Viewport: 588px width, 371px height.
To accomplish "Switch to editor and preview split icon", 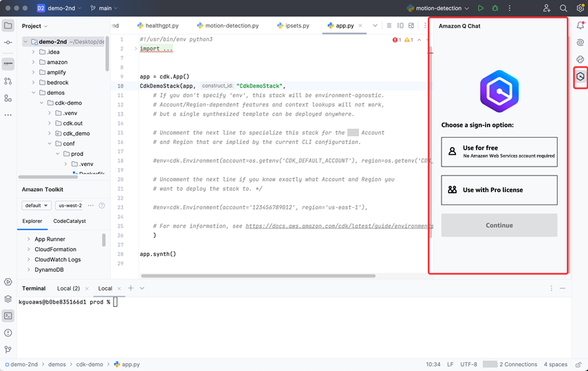I will (x=400, y=25).
